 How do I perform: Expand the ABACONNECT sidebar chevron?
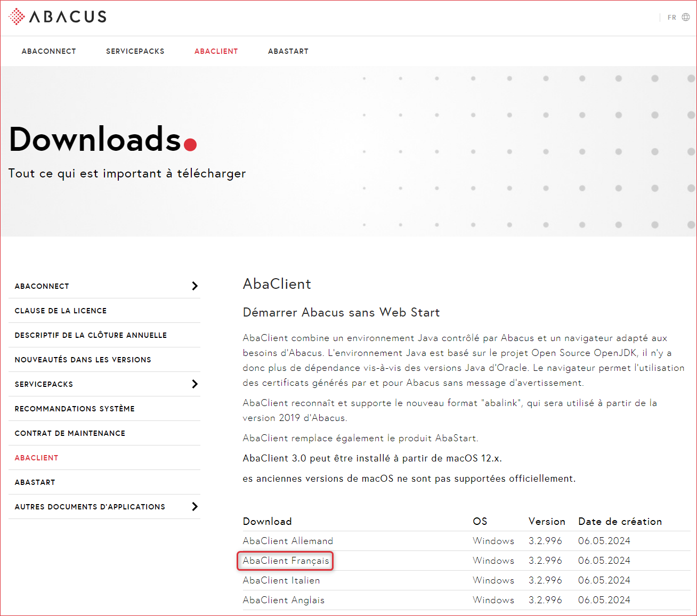click(194, 286)
